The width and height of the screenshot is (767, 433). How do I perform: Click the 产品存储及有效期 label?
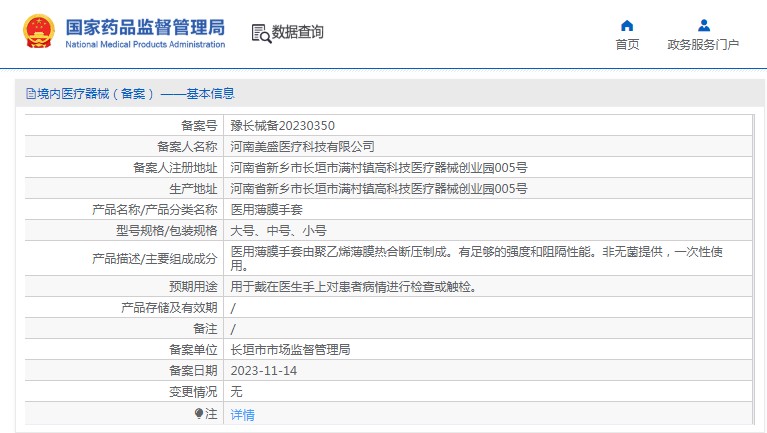tap(169, 308)
